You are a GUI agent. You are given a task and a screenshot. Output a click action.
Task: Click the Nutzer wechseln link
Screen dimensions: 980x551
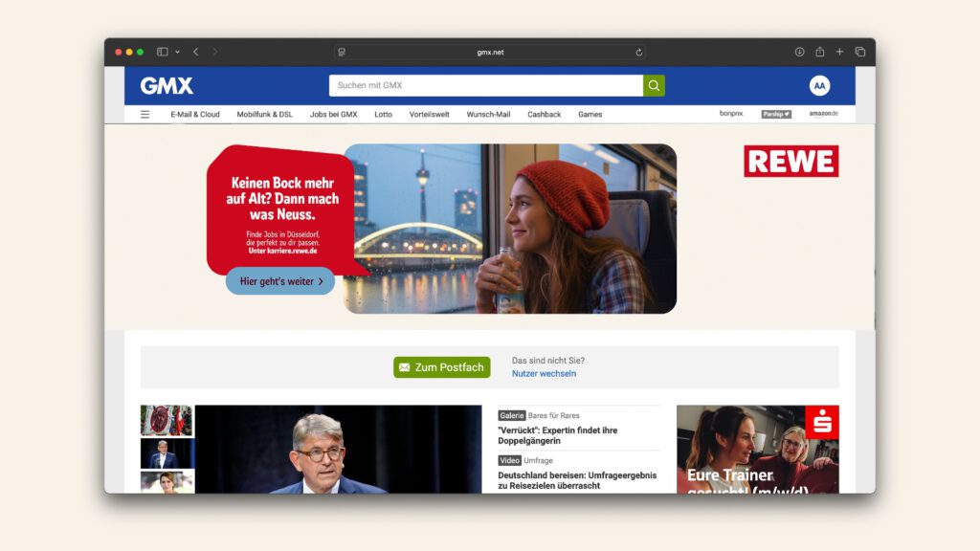pyautogui.click(x=544, y=374)
